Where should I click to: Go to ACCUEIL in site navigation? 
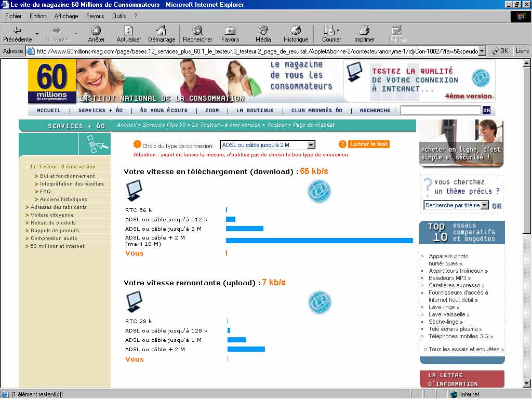point(48,110)
